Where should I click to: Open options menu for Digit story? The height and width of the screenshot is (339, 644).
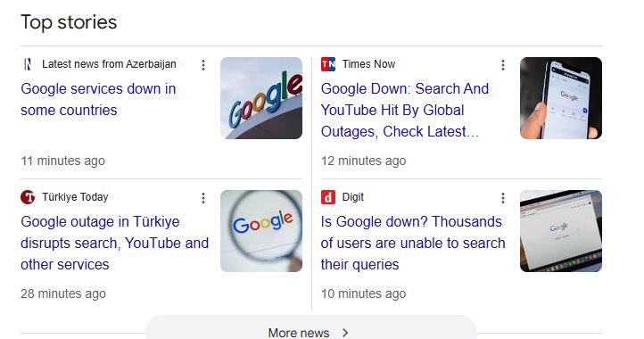(x=503, y=198)
